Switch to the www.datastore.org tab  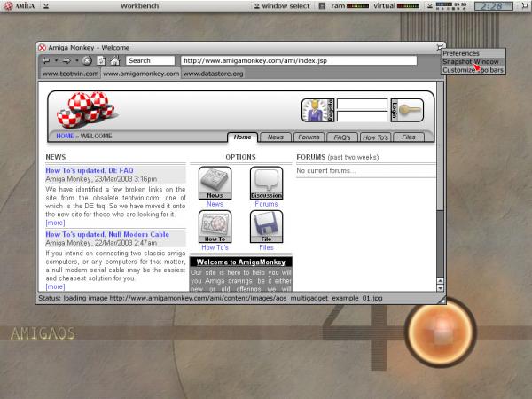[x=213, y=74]
